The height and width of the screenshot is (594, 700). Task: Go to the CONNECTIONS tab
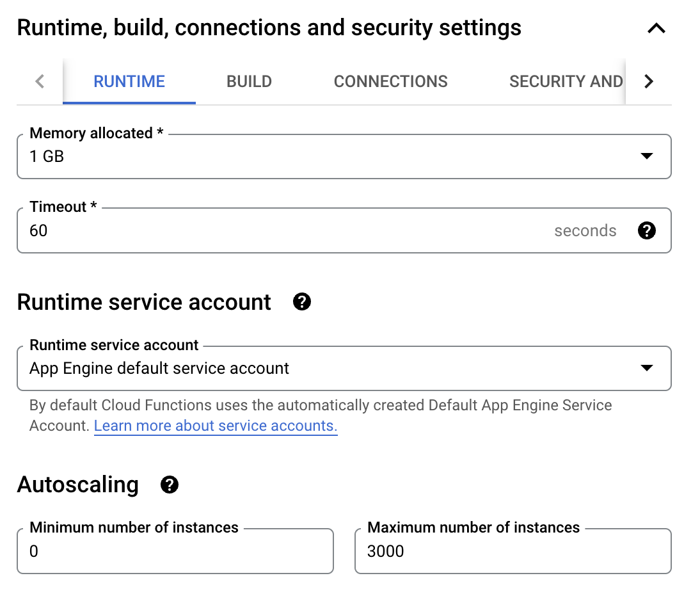tap(390, 82)
